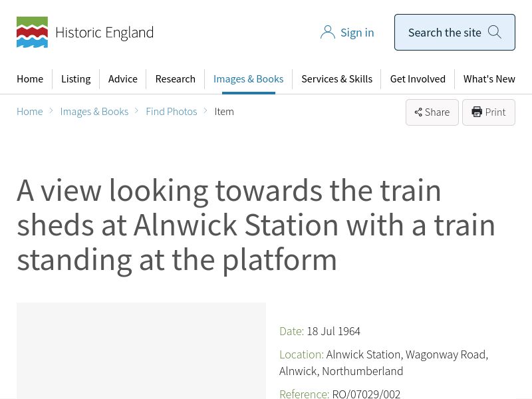The width and height of the screenshot is (532, 399).
Task: Click the share icon
Action: [x=418, y=112]
